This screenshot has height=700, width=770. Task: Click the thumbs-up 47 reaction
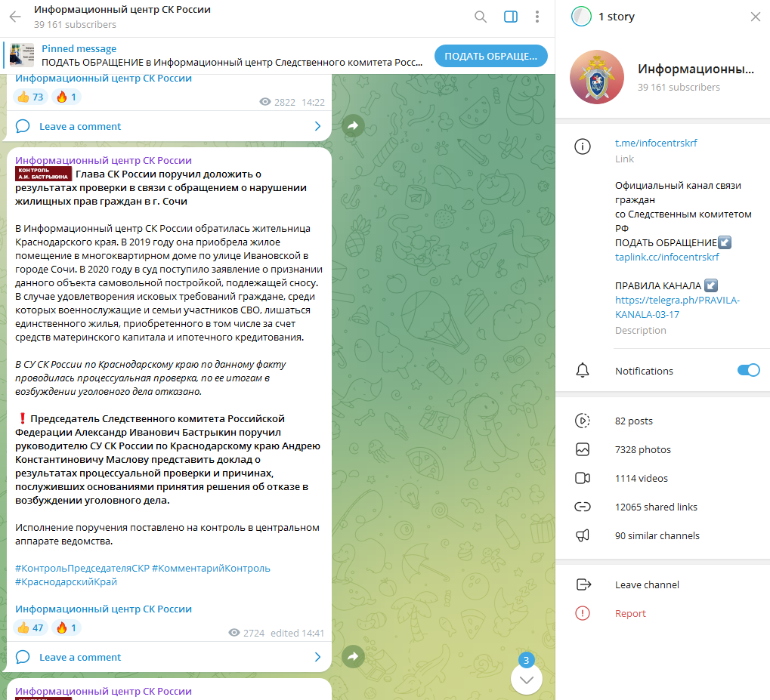tap(30, 628)
